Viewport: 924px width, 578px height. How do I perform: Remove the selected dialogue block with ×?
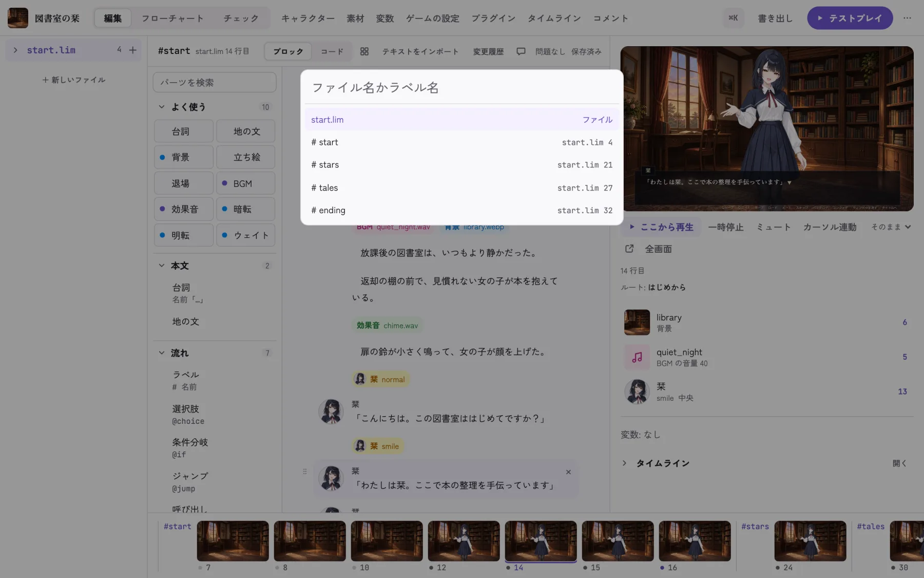568,472
